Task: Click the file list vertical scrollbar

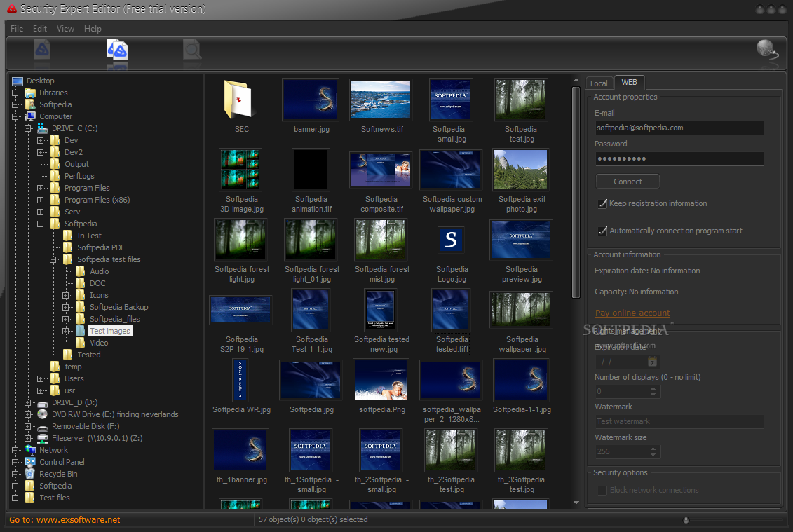Action: tap(576, 193)
